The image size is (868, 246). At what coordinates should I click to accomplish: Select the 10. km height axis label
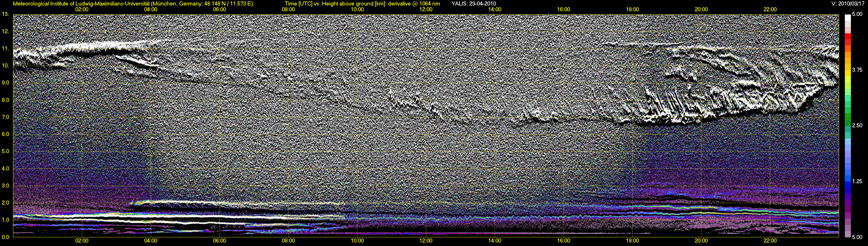click(x=5, y=65)
